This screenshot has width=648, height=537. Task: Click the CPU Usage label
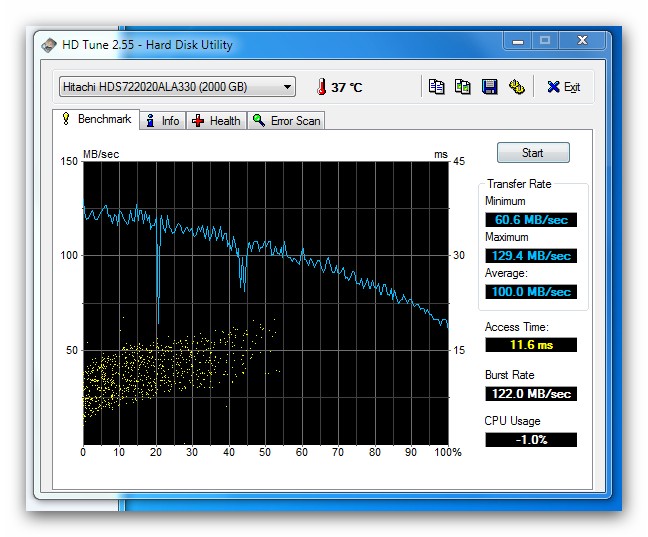point(512,421)
